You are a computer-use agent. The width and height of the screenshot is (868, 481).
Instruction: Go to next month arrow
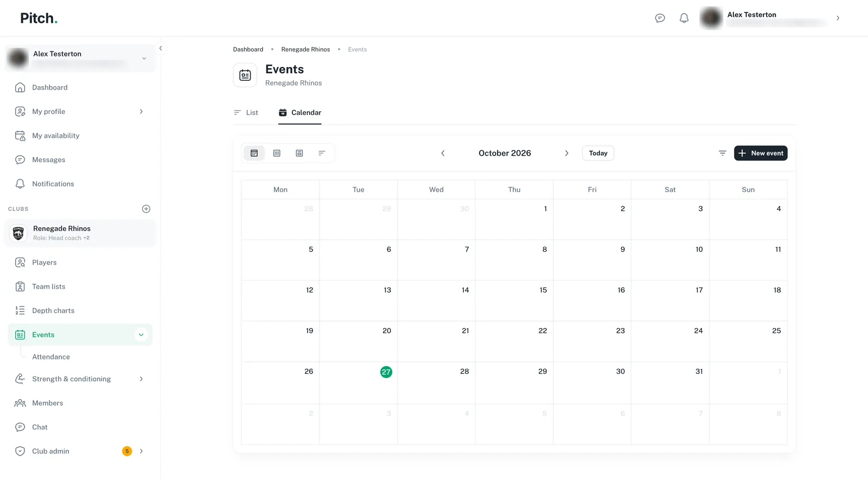pyautogui.click(x=567, y=153)
